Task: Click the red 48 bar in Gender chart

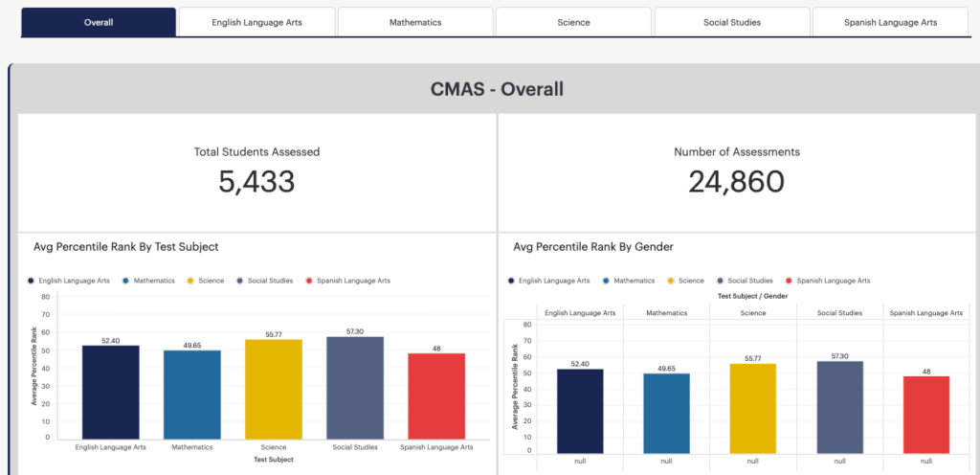Action: click(926, 415)
